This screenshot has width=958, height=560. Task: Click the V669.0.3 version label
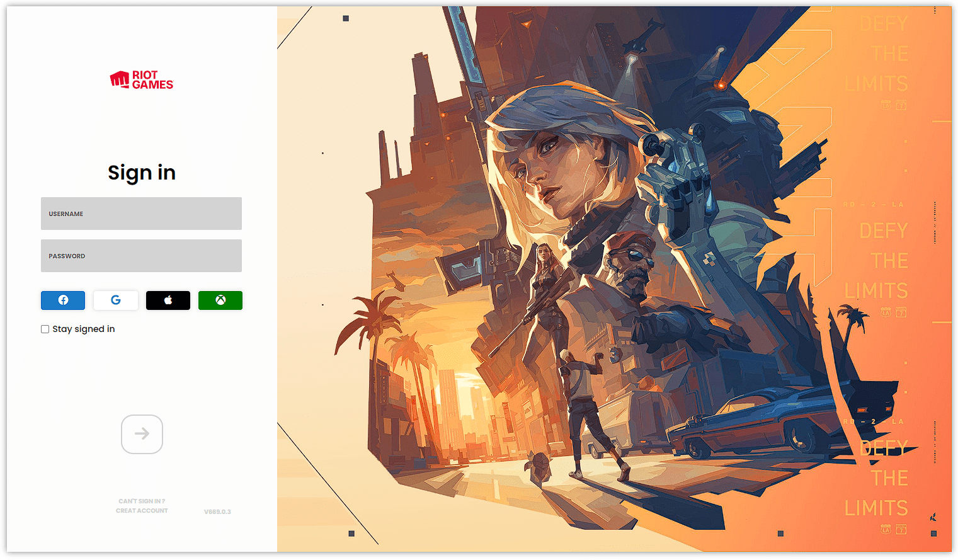tap(217, 512)
